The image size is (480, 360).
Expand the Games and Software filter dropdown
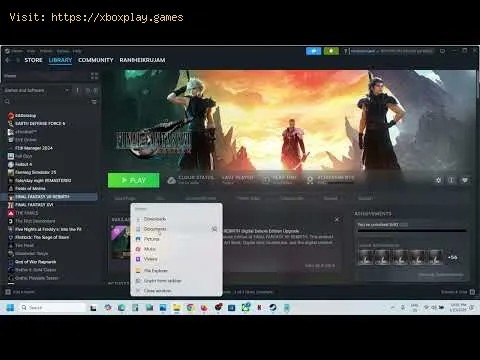tap(37, 90)
